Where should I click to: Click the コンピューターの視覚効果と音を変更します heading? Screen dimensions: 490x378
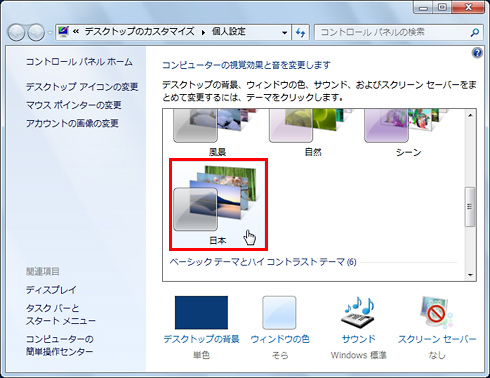coord(246,65)
